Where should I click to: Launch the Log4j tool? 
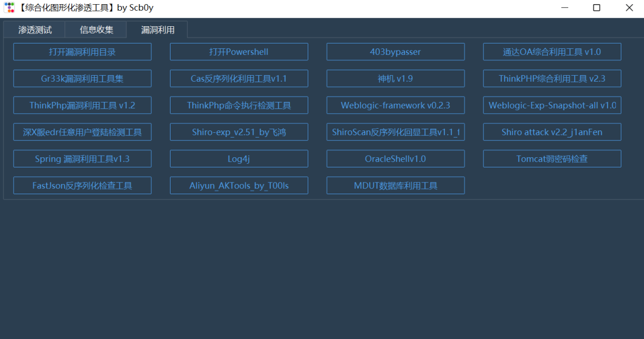tap(239, 158)
